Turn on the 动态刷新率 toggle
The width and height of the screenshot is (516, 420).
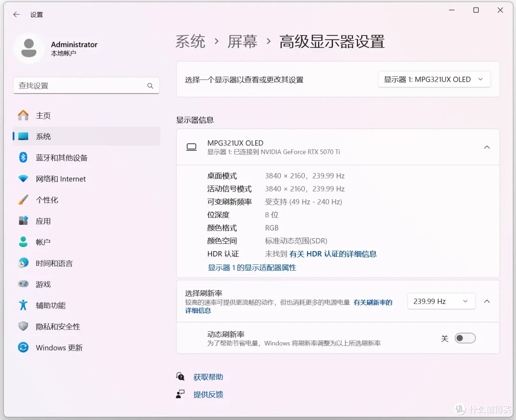(465, 338)
